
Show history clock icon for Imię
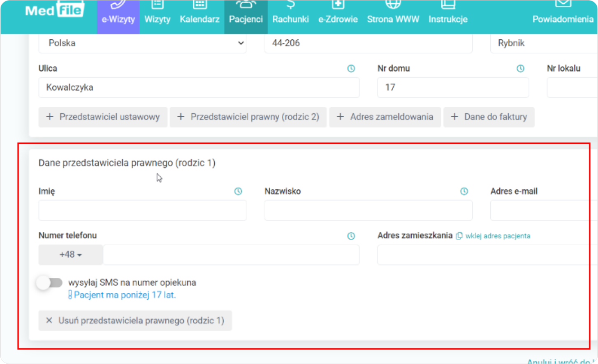pyautogui.click(x=238, y=191)
